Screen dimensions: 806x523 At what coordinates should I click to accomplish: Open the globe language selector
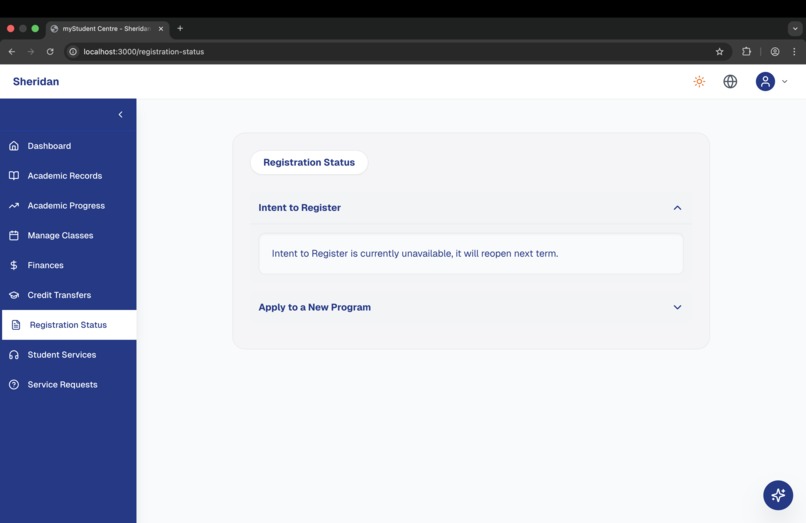pyautogui.click(x=730, y=81)
